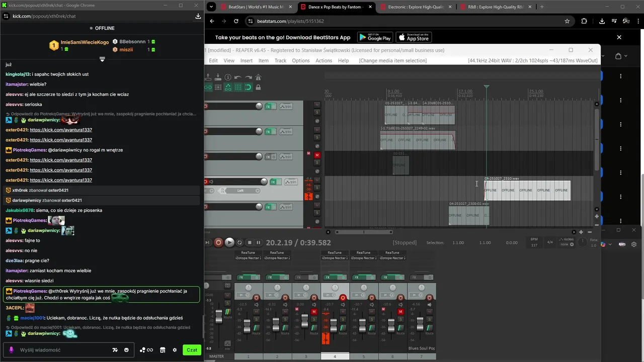Image resolution: width=644 pixels, height=362 pixels.
Task: Select mixer channel number 5 label
Action: [364, 356]
